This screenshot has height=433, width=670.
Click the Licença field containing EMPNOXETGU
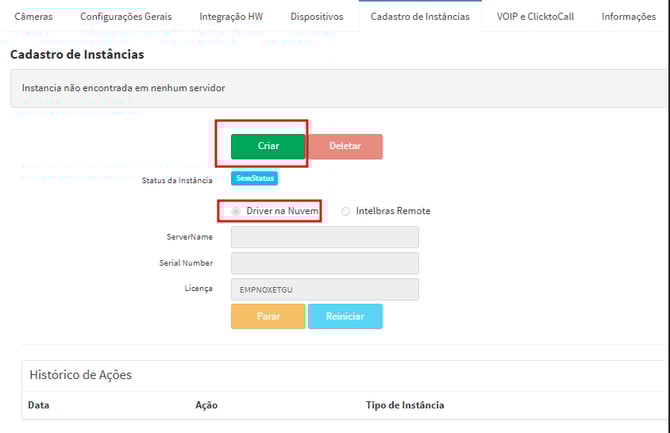(324, 289)
